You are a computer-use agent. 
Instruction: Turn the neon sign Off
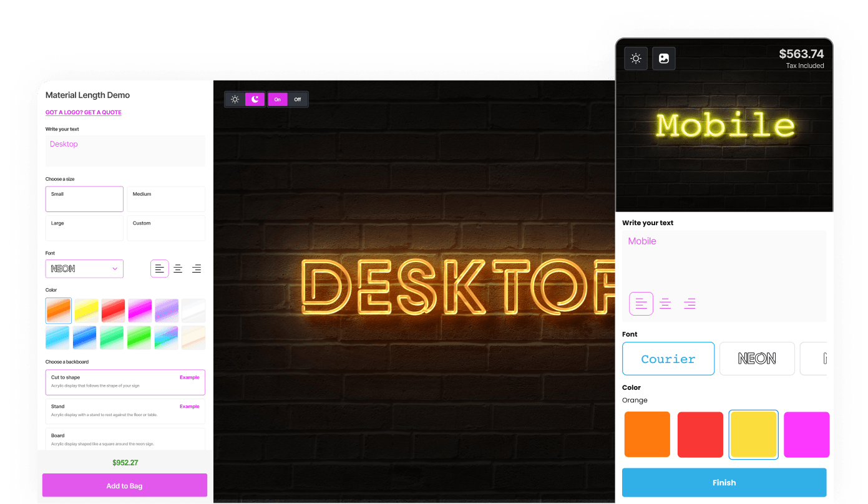point(298,99)
